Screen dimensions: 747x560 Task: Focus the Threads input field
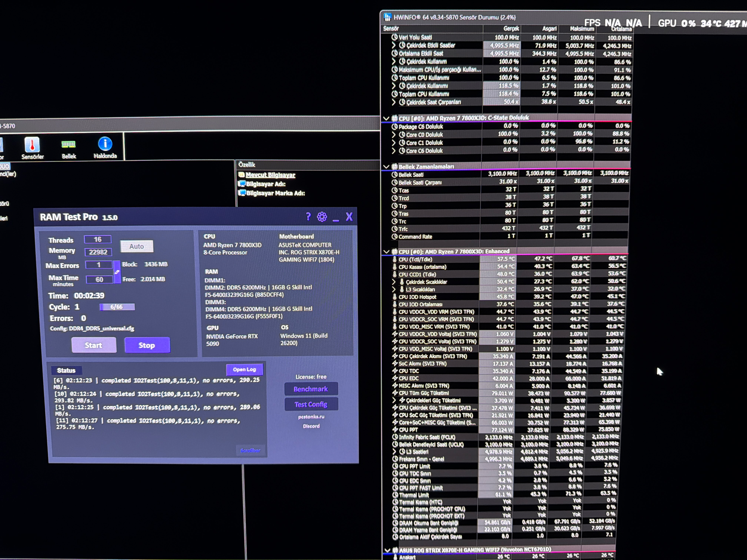point(98,239)
